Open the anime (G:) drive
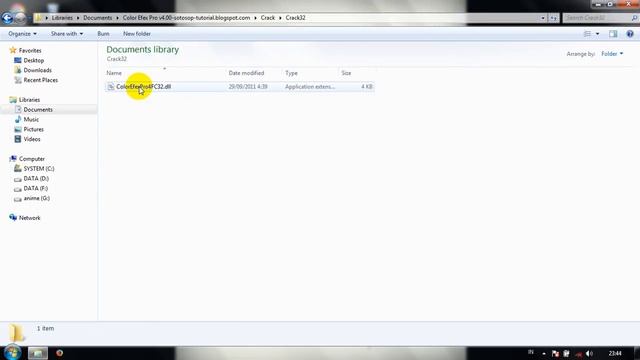640x360 pixels. point(37,198)
